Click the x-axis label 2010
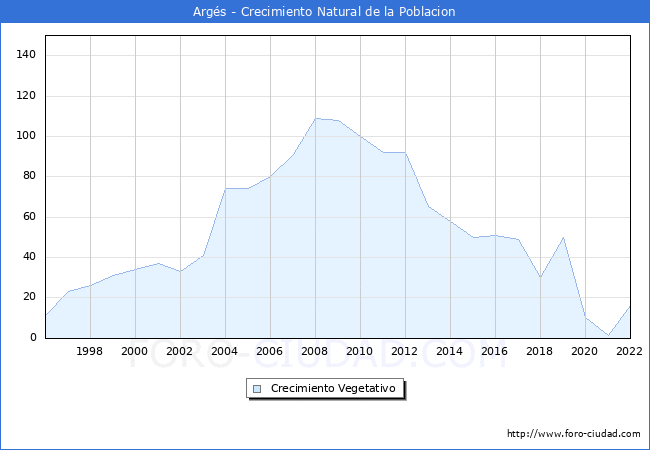 pyautogui.click(x=359, y=351)
